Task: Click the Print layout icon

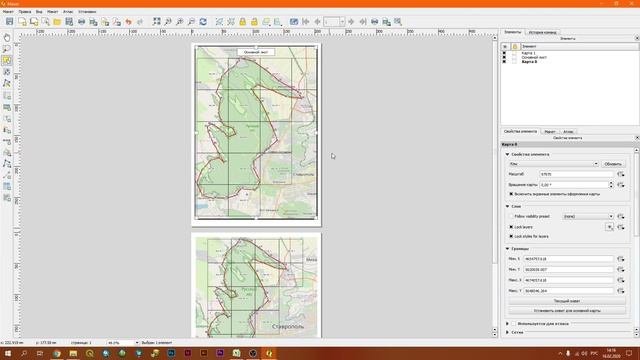Action: click(82, 22)
